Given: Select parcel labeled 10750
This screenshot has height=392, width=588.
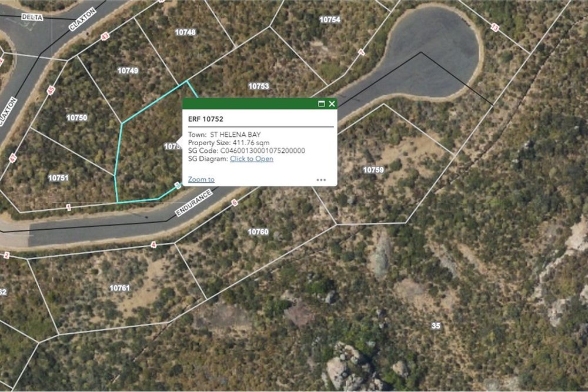Looking at the screenshot, I should pyautogui.click(x=77, y=118).
